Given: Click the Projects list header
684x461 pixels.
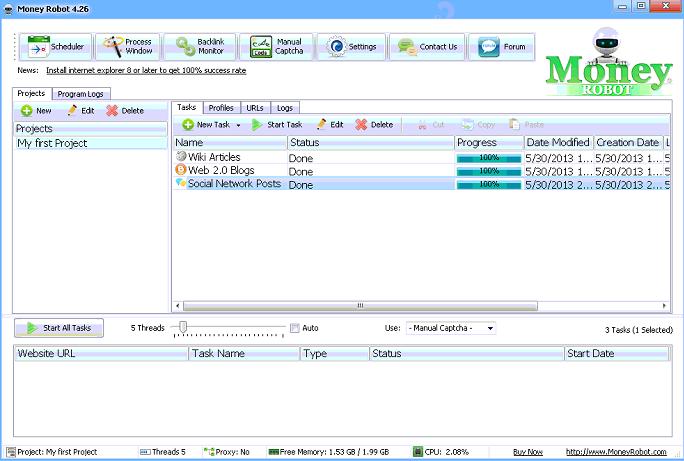Looking at the screenshot, I should click(x=91, y=129).
